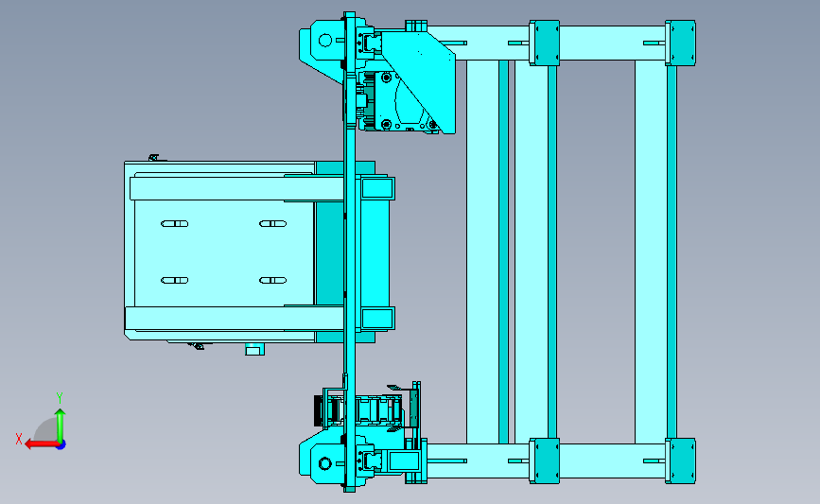The width and height of the screenshot is (820, 504).
Task: Click the blue Z axis ball of triad
Action: coord(61,445)
